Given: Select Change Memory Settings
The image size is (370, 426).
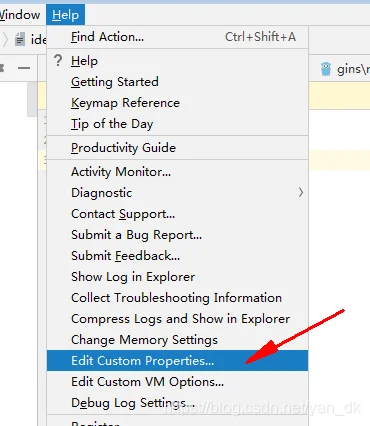Looking at the screenshot, I should click(x=177, y=340).
